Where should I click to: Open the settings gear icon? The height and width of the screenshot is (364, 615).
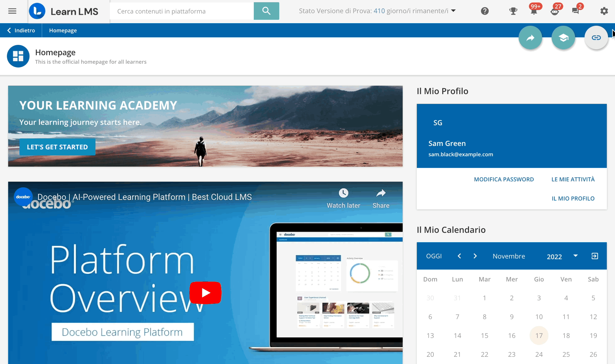point(604,11)
